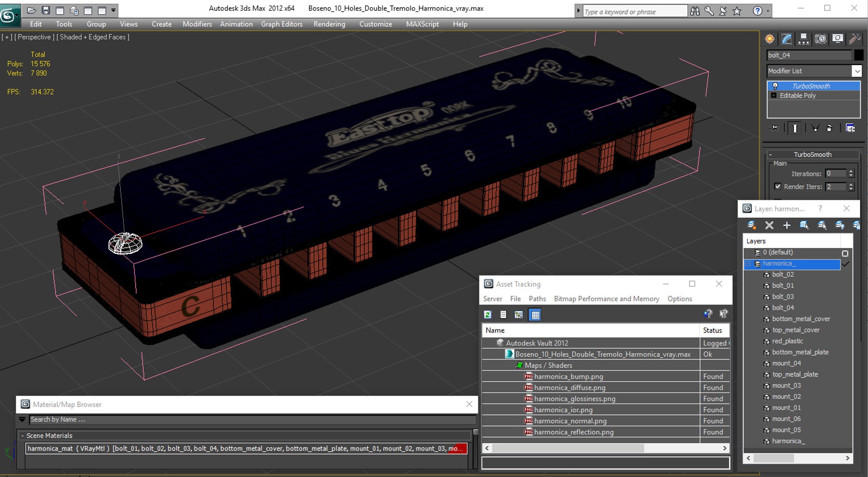The width and height of the screenshot is (868, 477).
Task: Click Delete Layer X icon in Layer dialog
Action: pos(769,225)
